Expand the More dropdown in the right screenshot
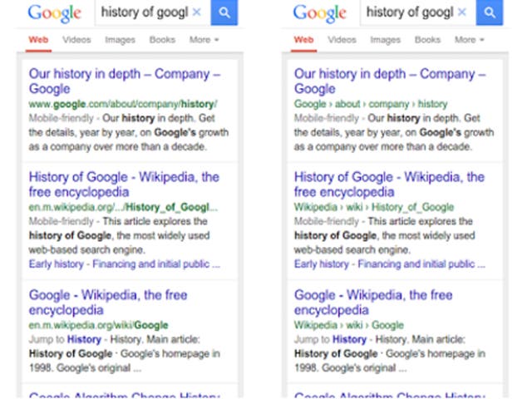 tap(470, 40)
